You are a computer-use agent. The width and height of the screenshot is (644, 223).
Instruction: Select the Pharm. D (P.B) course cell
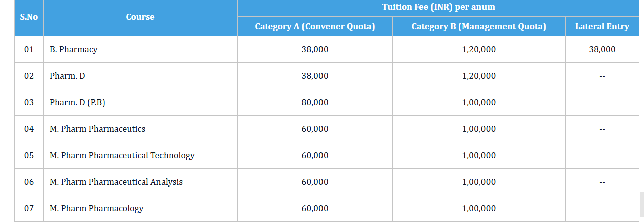(77, 102)
